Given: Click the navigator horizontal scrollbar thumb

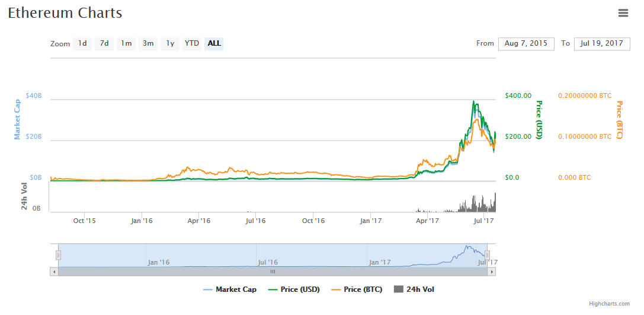Looking at the screenshot, I should (x=273, y=272).
